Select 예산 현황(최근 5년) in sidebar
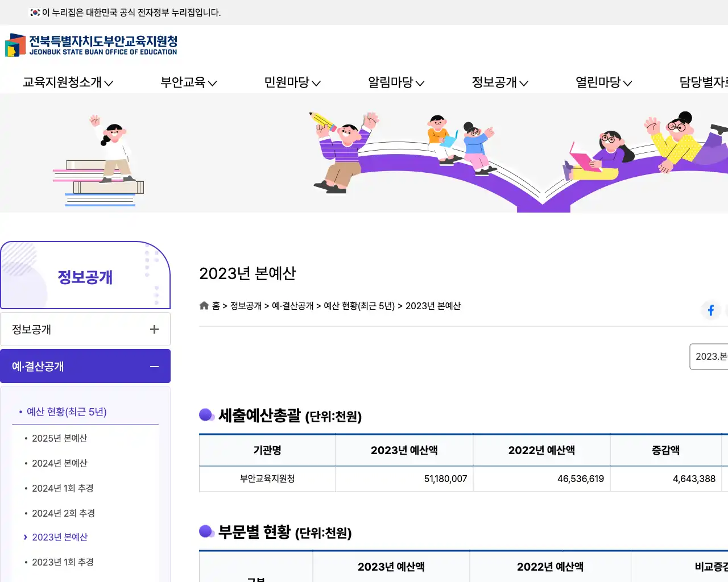The image size is (728, 582). click(67, 411)
